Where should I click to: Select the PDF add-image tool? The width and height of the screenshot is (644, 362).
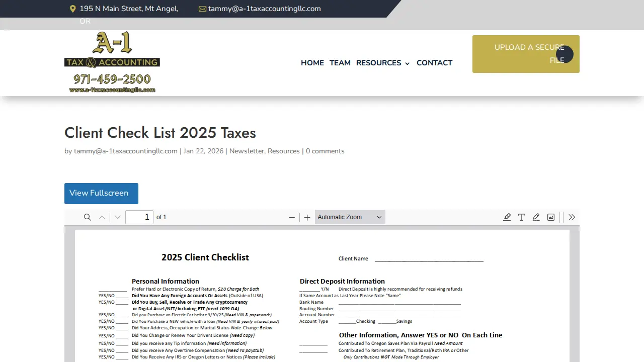(551, 217)
